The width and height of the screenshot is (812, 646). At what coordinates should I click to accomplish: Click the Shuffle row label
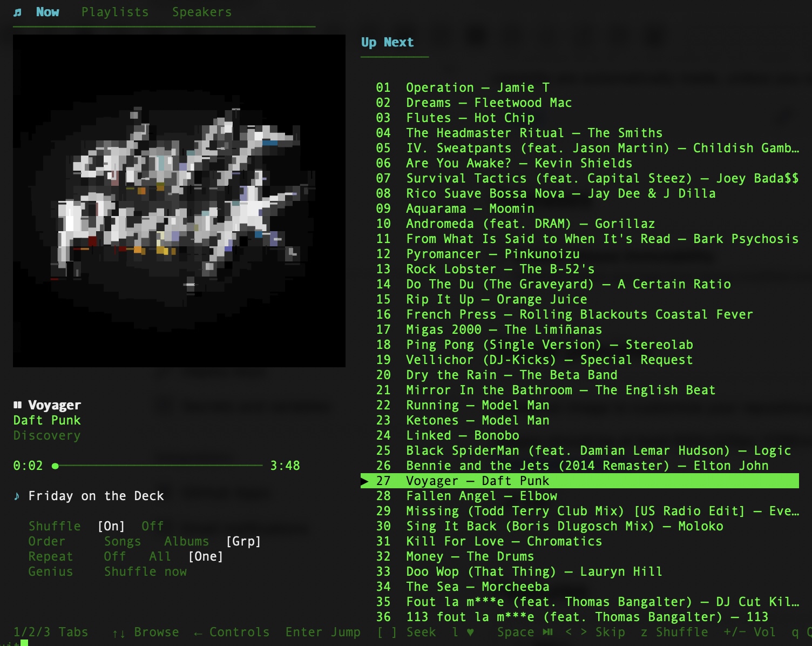(x=55, y=526)
